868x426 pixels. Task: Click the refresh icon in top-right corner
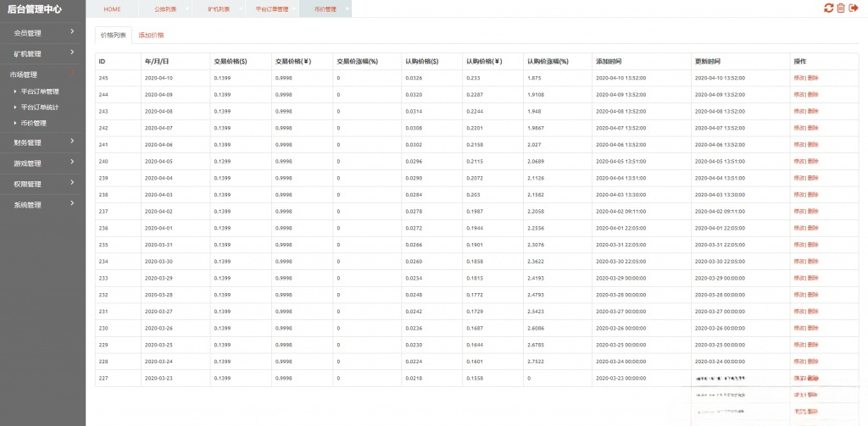(x=828, y=8)
